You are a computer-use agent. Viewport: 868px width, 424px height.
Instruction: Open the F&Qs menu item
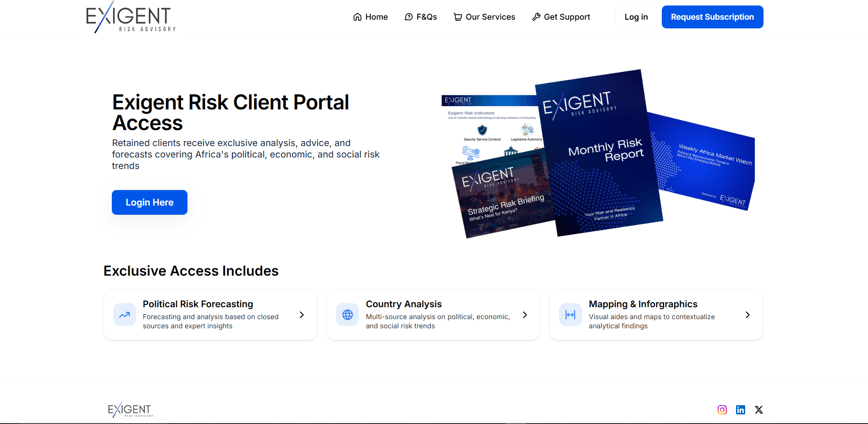click(x=421, y=17)
